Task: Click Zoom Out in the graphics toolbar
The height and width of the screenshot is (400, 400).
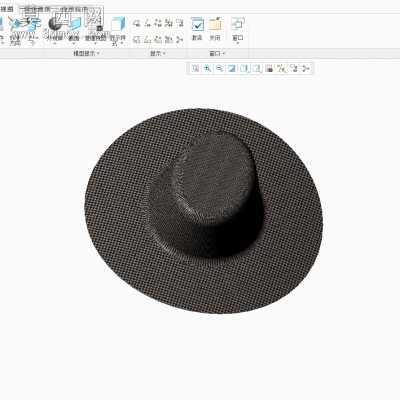Action: [219, 68]
